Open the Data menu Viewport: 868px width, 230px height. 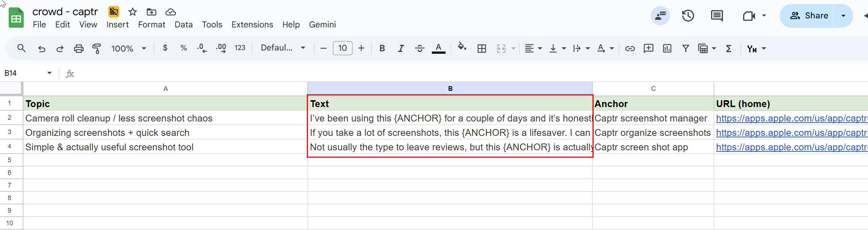pyautogui.click(x=184, y=25)
